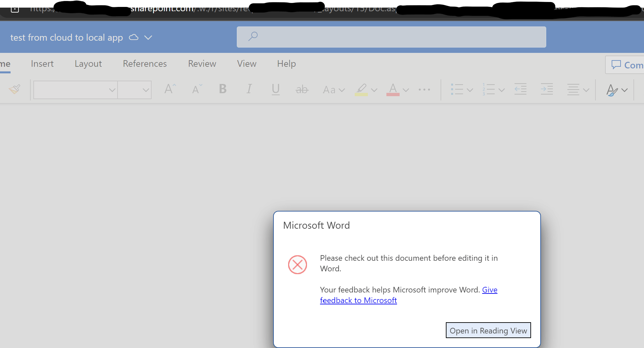644x348 pixels.
Task: Open the search magnifier in the search box
Action: pyautogui.click(x=253, y=36)
